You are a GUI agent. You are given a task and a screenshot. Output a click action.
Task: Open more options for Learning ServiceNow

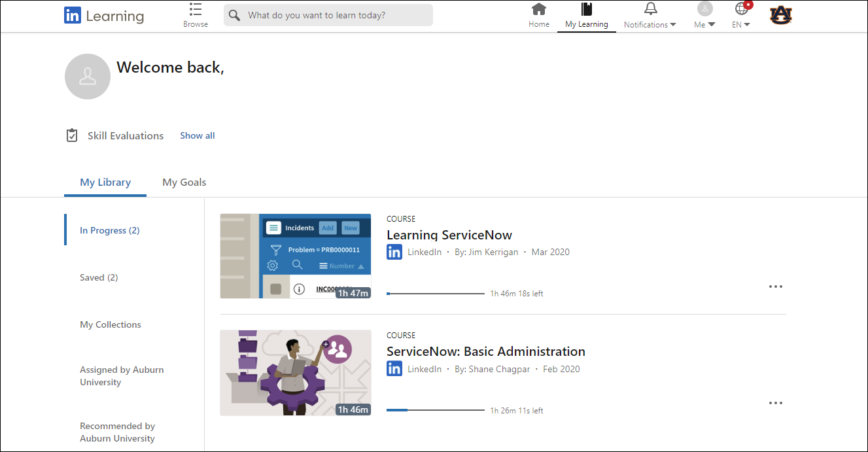[x=776, y=287]
